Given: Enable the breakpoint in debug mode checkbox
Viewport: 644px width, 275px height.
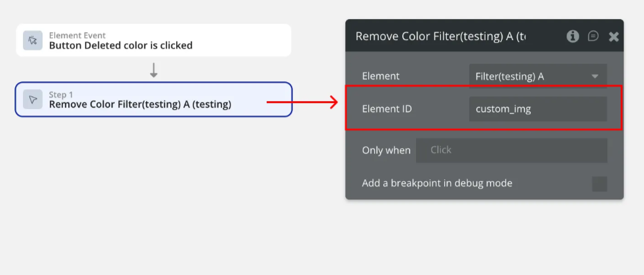Looking at the screenshot, I should (599, 184).
